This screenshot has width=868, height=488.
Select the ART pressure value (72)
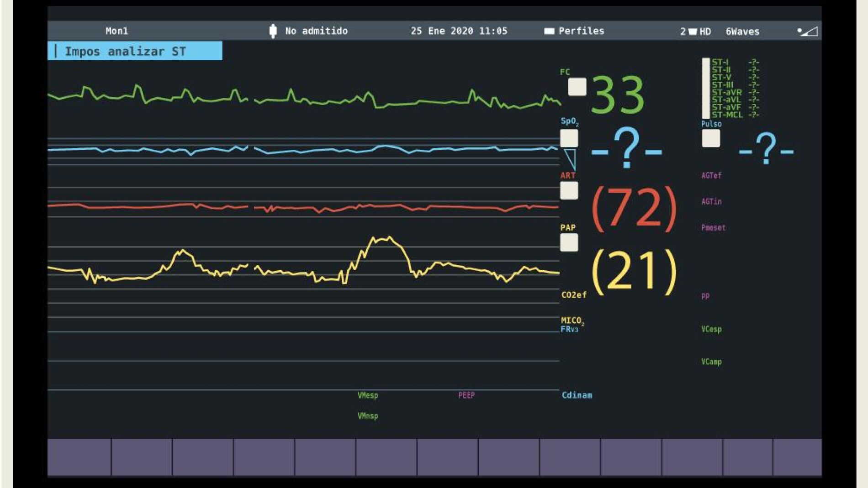coord(634,208)
